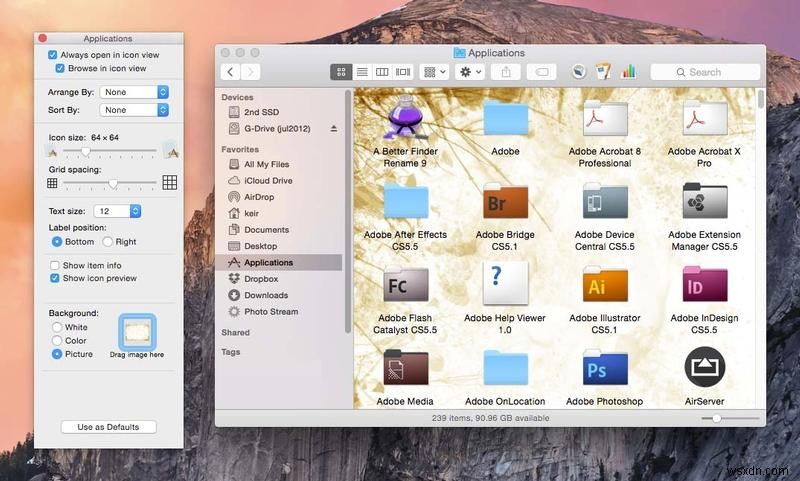
Task: Select the AirServer app icon
Action: 705,367
